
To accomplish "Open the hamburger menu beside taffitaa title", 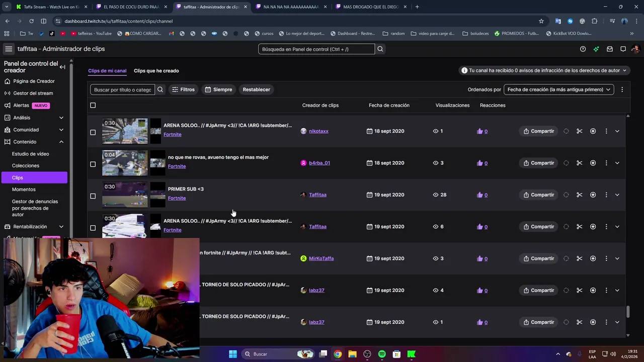I will coord(9,49).
